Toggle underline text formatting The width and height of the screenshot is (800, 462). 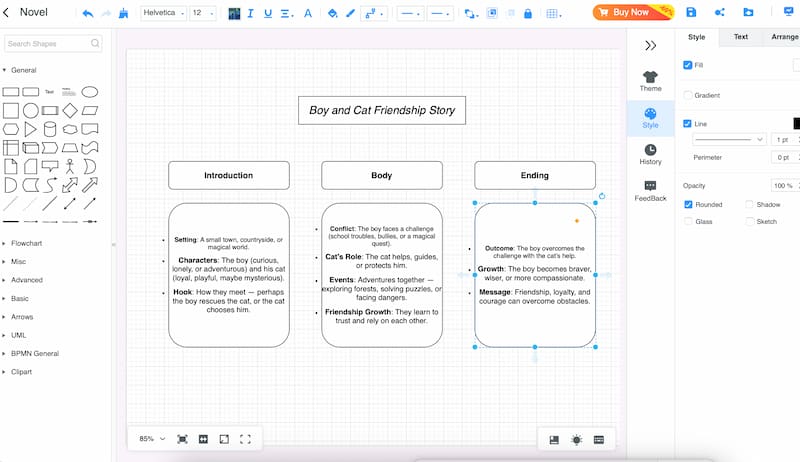tap(268, 13)
